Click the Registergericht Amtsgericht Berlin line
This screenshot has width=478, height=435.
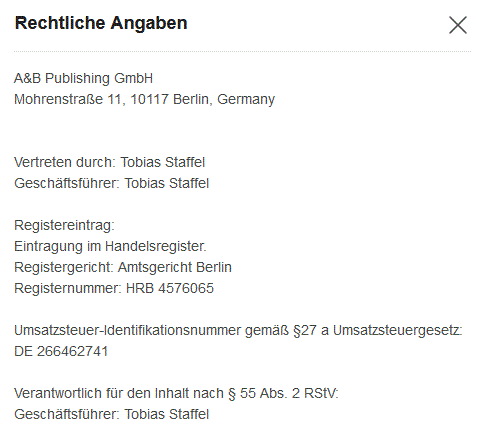pos(123,267)
